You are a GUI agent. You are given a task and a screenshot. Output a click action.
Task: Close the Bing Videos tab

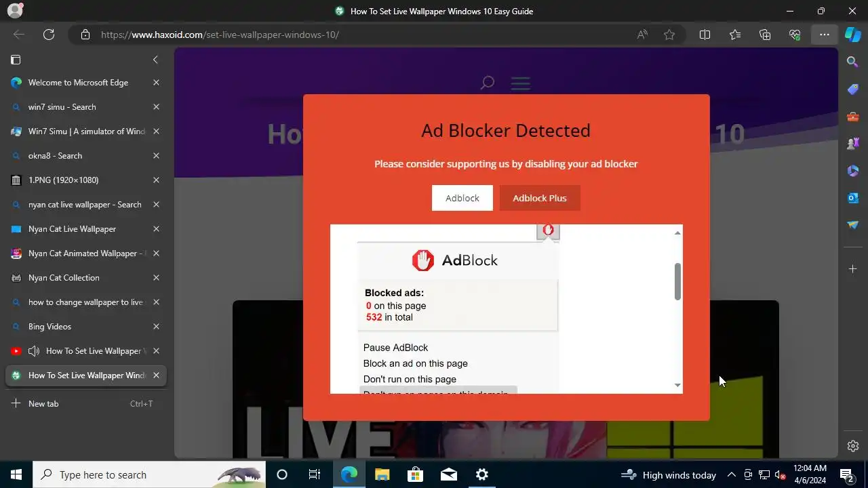click(156, 327)
